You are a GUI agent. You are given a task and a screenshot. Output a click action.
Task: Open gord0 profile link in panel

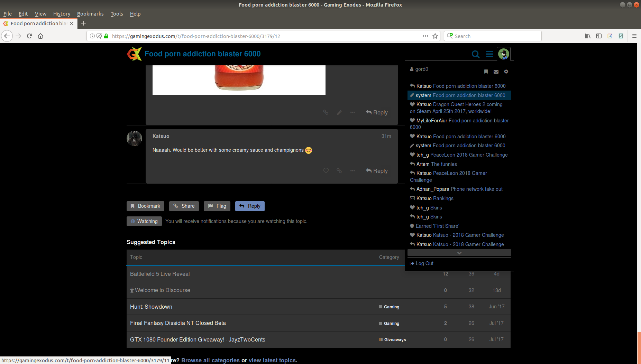pyautogui.click(x=419, y=69)
